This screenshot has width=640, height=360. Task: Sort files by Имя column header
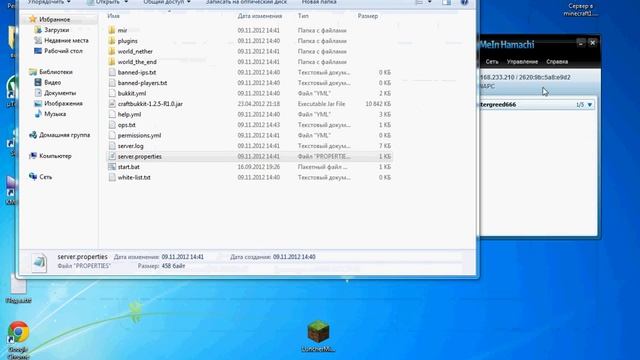click(113, 16)
